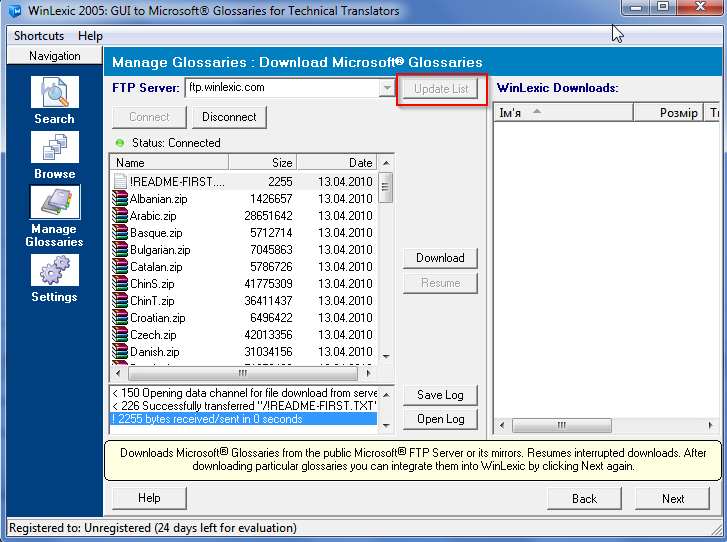Select the Size column header
727x542 pixels.
pos(262,162)
